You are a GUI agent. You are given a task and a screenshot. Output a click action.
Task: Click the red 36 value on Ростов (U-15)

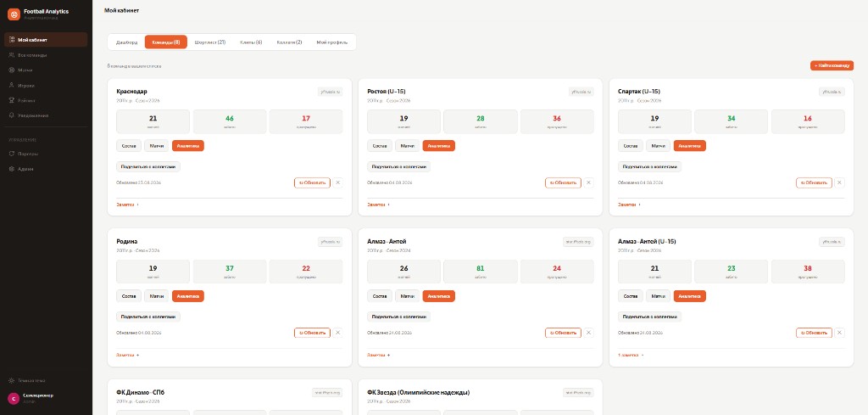(x=557, y=118)
